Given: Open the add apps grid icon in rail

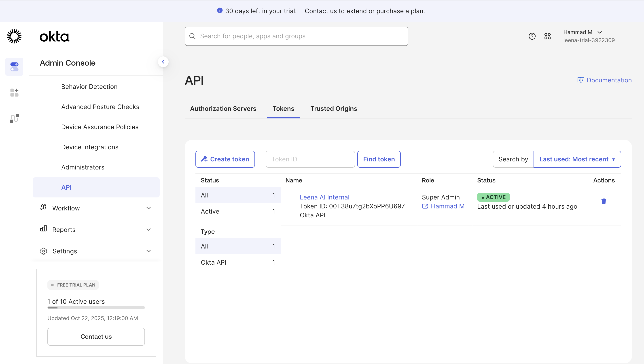Looking at the screenshot, I should pyautogui.click(x=14, y=92).
